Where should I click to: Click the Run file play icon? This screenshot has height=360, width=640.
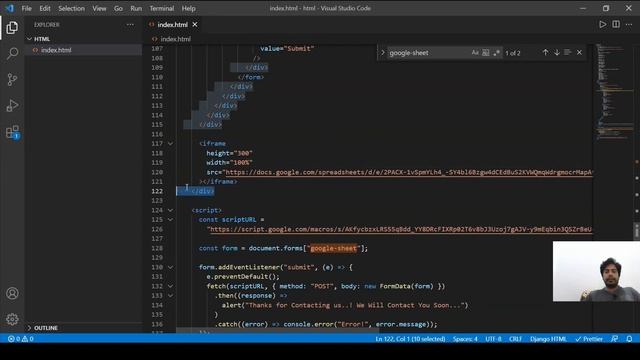click(x=602, y=24)
